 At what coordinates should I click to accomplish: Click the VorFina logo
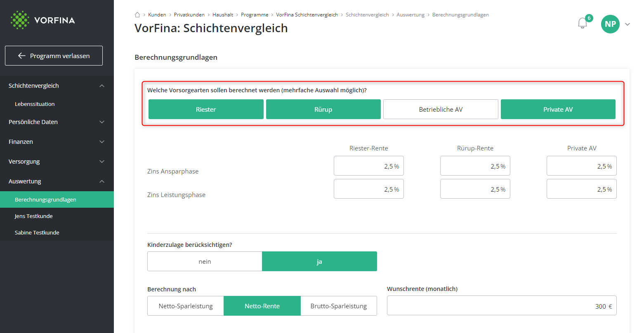(43, 20)
